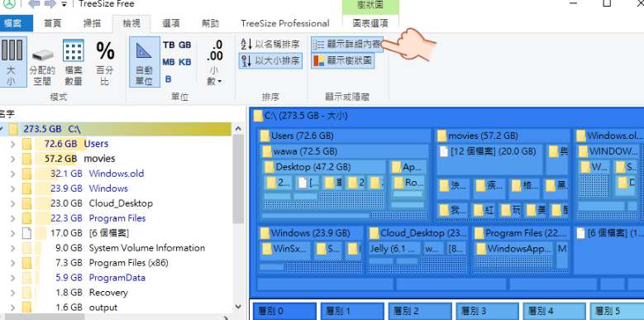Set size unit to KB

(185, 62)
